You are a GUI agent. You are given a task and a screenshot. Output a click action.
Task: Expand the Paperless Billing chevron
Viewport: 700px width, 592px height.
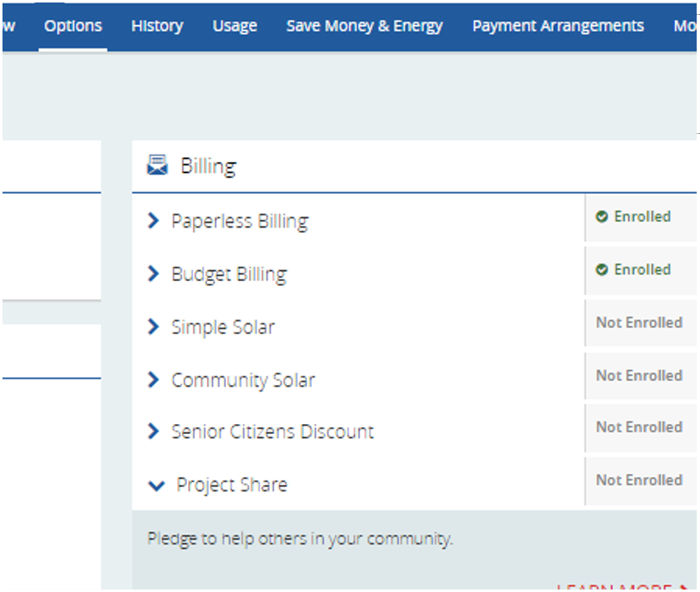153,221
